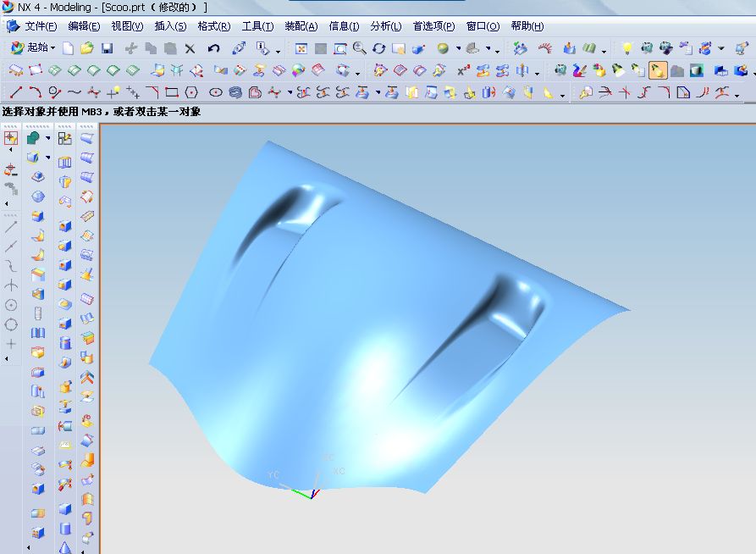Open the 视图(V) menu
The width and height of the screenshot is (756, 554).
(127, 26)
